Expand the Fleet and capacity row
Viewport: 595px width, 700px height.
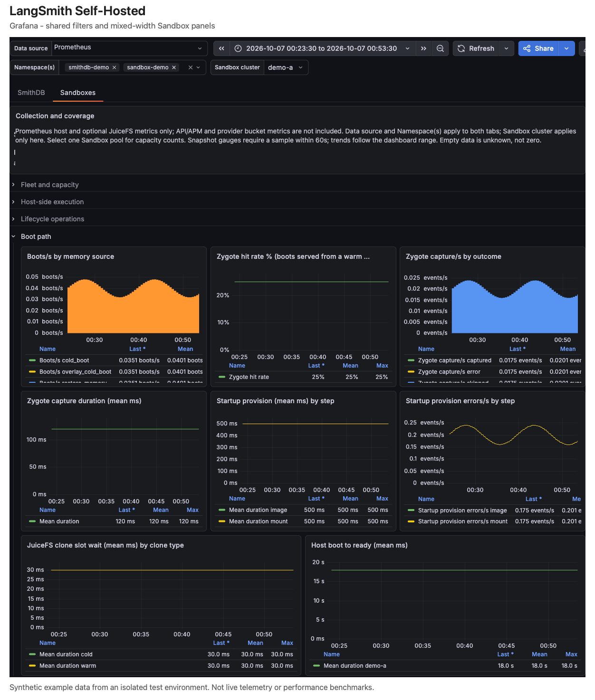coord(50,185)
